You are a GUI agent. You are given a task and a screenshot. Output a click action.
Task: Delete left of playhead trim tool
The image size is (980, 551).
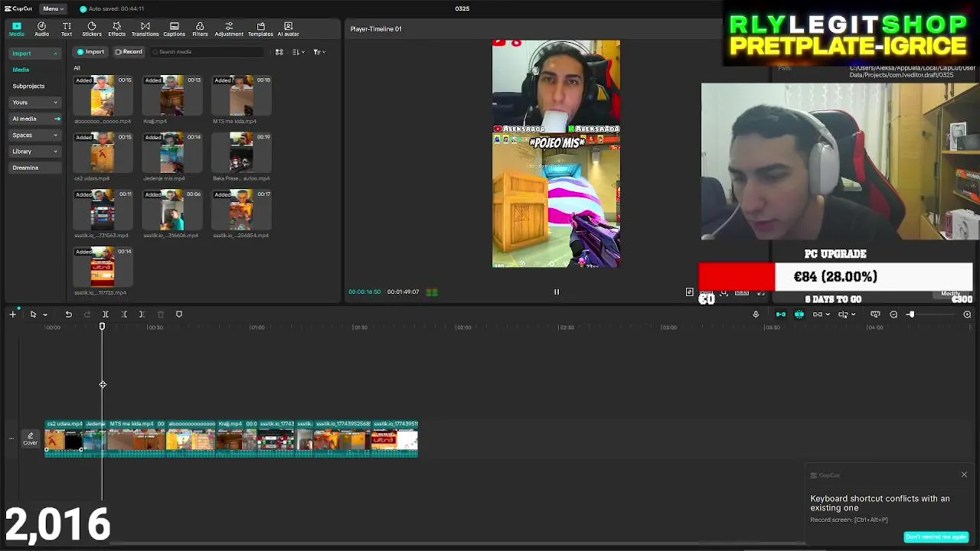click(123, 315)
